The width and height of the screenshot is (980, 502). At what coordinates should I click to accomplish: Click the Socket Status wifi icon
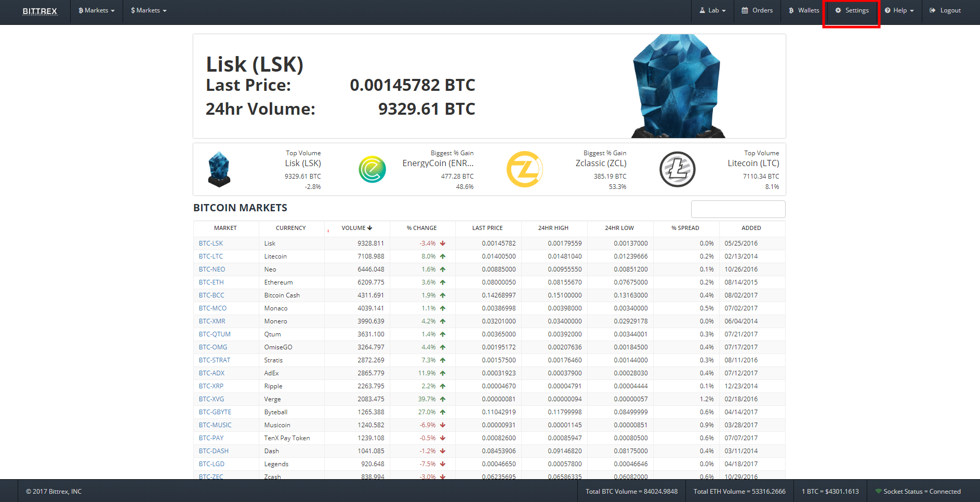tap(878, 491)
